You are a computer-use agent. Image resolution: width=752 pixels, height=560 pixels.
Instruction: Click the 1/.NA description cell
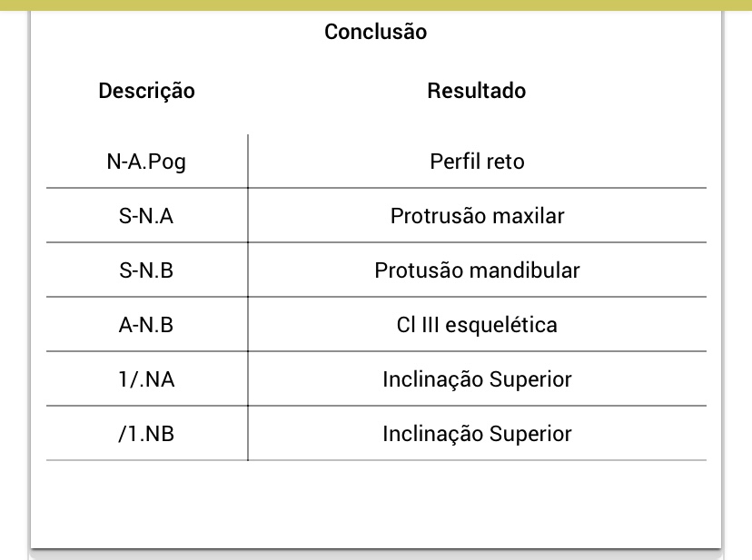[x=146, y=379]
